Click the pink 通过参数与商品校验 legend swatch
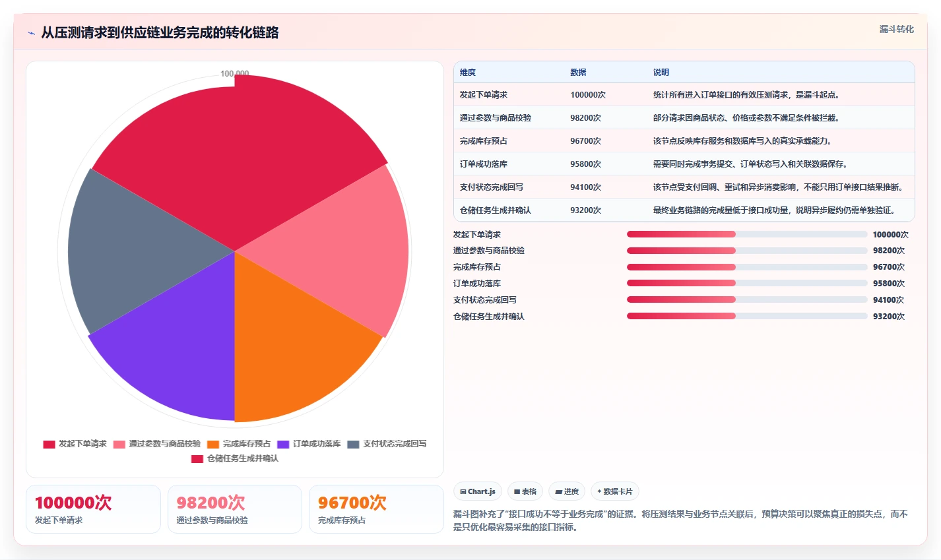The height and width of the screenshot is (560, 941). [119, 444]
